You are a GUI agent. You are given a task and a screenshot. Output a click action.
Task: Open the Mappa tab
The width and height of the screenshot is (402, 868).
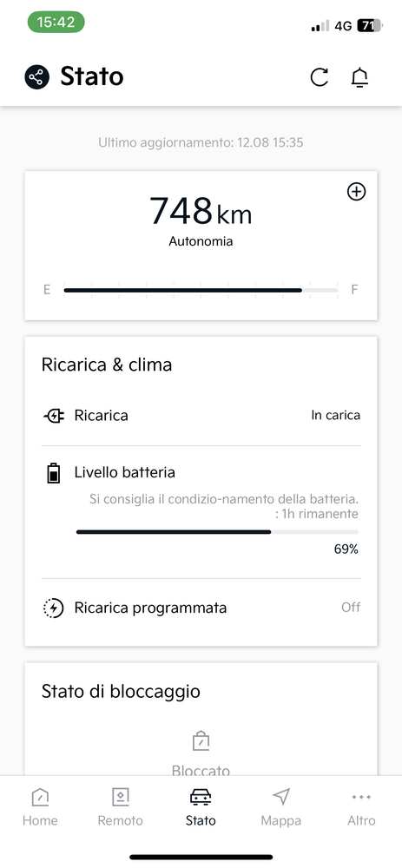(281, 807)
